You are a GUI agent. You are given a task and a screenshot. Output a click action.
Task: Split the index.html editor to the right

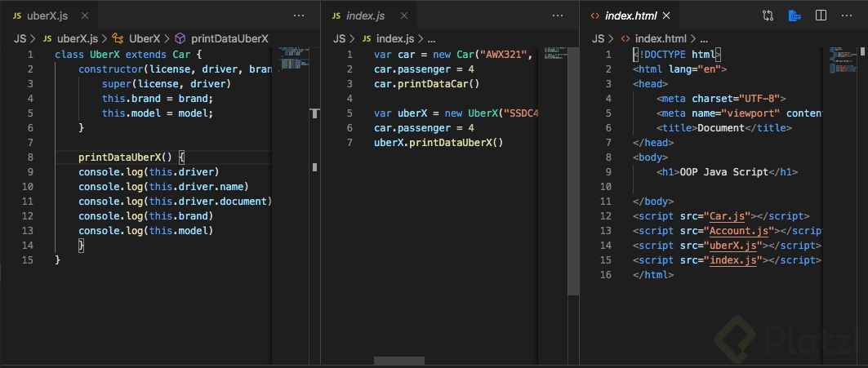[x=821, y=16]
